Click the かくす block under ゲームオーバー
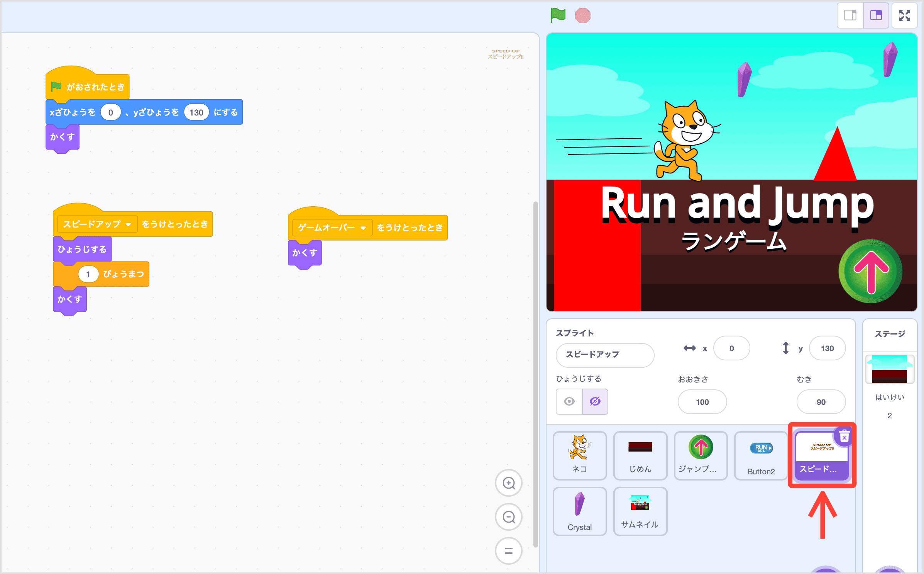 coord(305,253)
